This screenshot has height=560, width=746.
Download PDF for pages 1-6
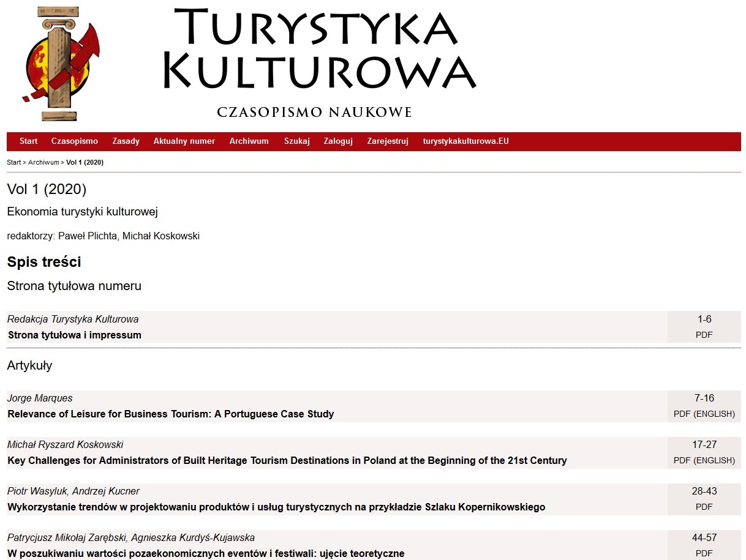(704, 335)
